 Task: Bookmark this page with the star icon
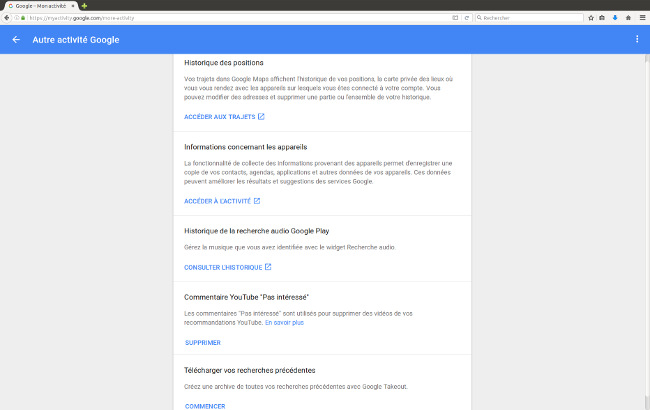point(591,17)
